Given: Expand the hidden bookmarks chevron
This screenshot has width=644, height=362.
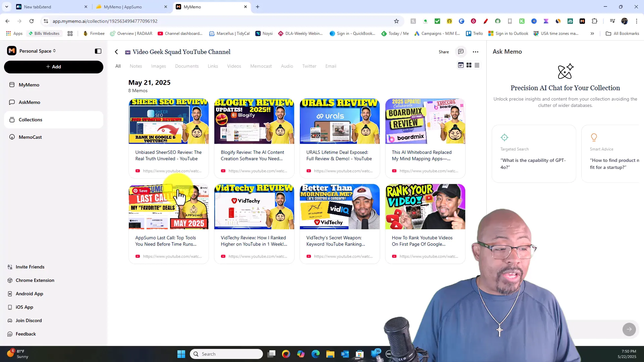Looking at the screenshot, I should tap(592, 34).
